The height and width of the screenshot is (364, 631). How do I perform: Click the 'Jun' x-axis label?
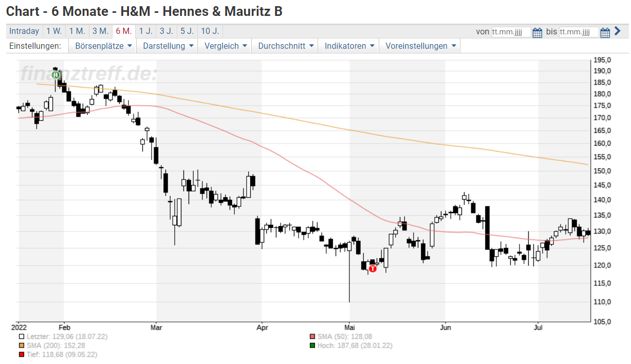(x=446, y=327)
